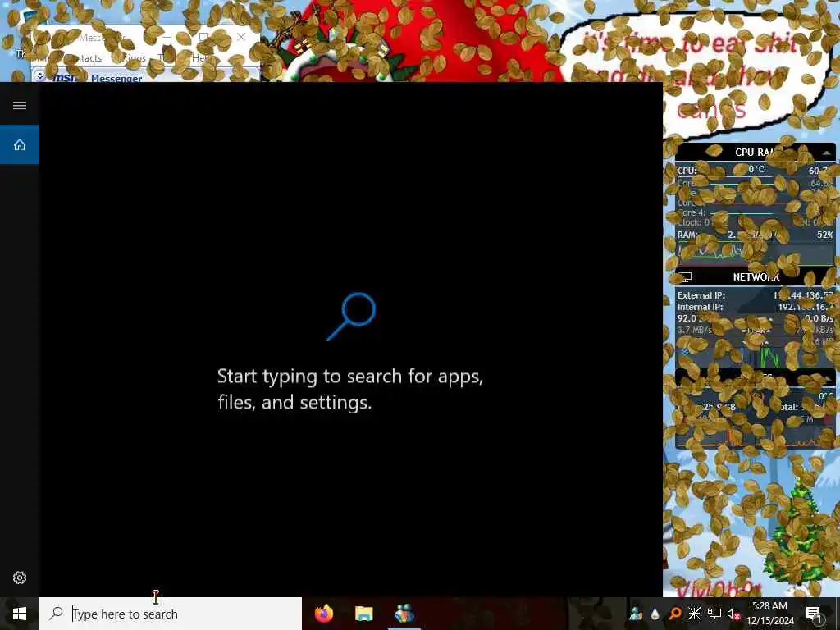The height and width of the screenshot is (630, 840).
Task: Click the magnifier icon in taskbar search box
Action: click(x=56, y=614)
